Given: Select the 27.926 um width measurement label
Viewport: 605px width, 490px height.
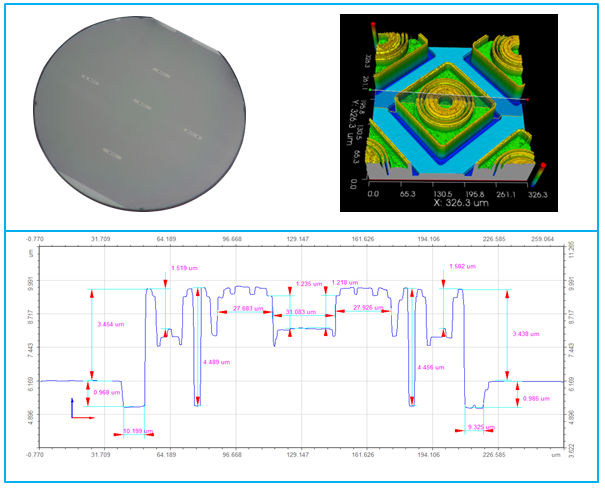Looking at the screenshot, I should coord(369,308).
